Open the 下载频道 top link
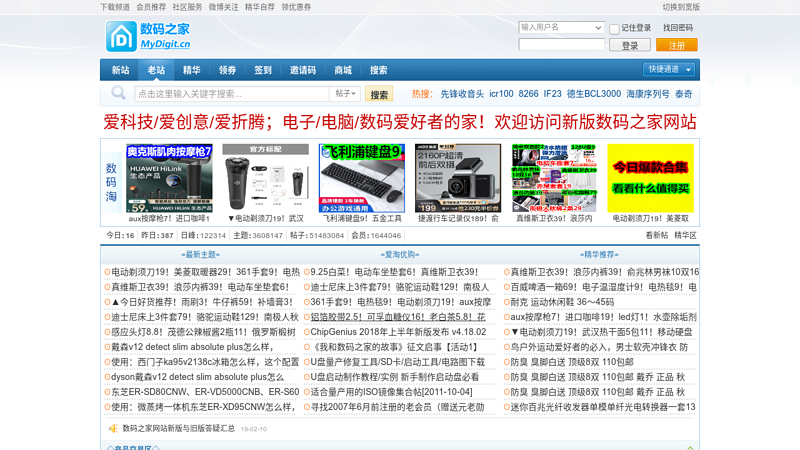800x450 pixels. (x=115, y=7)
